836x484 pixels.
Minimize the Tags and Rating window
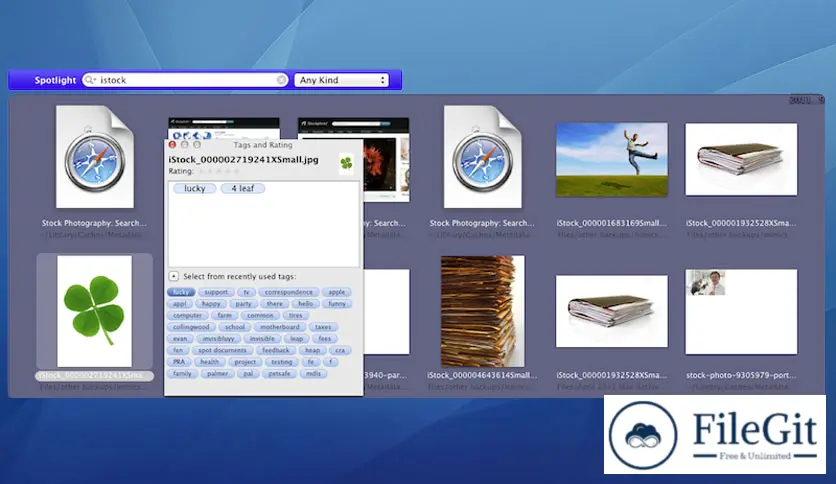pyautogui.click(x=184, y=144)
